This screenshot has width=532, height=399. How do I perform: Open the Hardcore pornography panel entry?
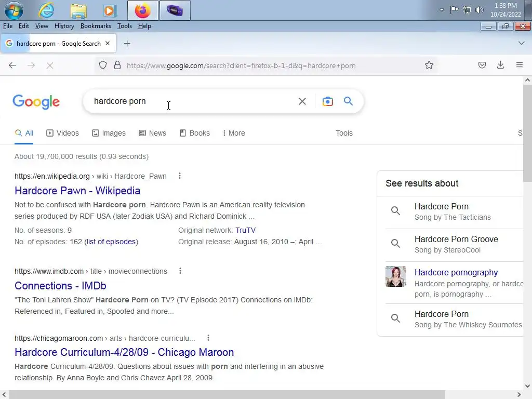[x=456, y=272]
